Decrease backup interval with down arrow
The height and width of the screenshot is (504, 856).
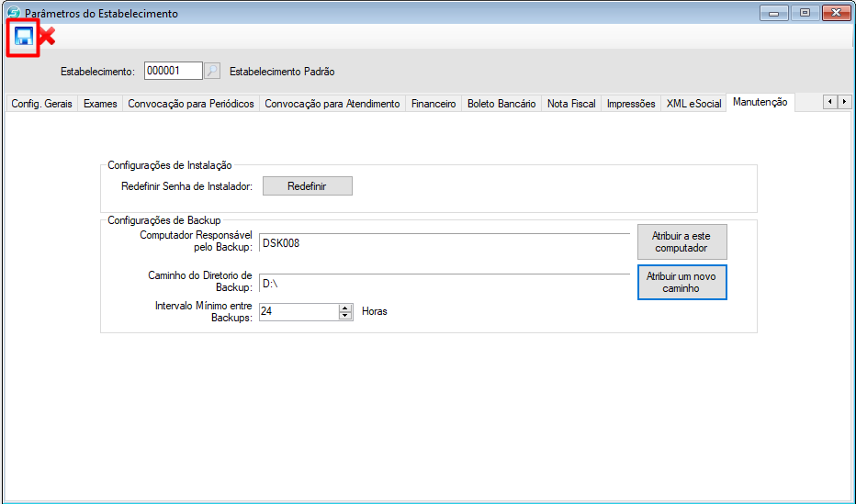345,316
